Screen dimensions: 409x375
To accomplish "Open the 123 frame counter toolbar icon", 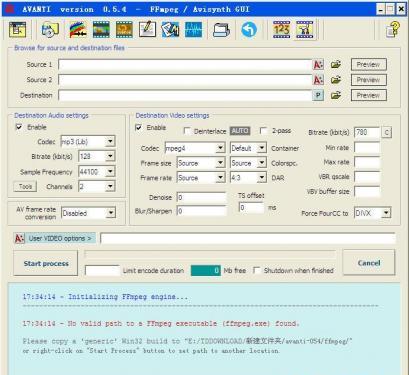I will point(281,29).
